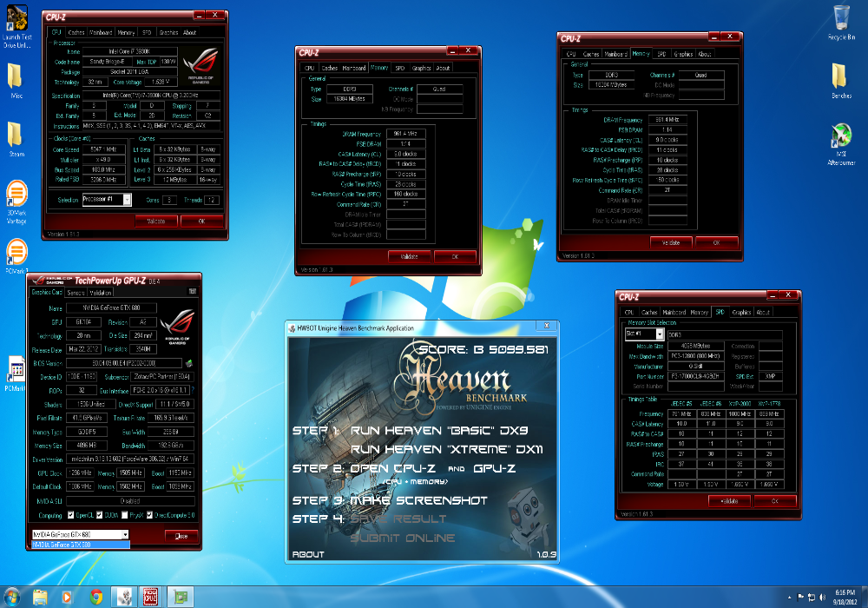Click the GPU-Z Name field NVIDIA GeForce GTX 680
The height and width of the screenshot is (608, 868).
pos(111,307)
